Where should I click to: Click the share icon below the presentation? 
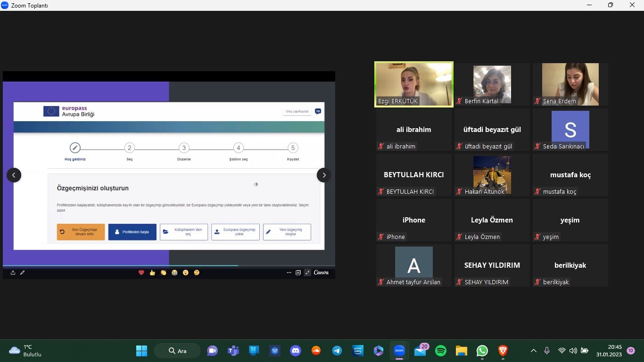coord(13,272)
